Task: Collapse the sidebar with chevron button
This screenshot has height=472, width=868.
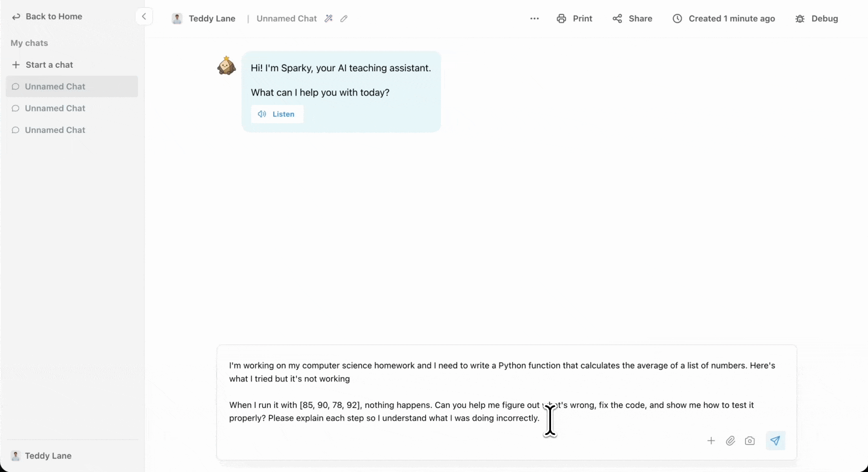Action: point(144,17)
